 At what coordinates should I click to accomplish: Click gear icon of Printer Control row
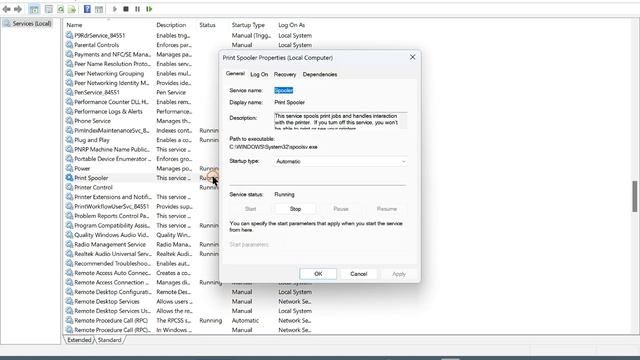(x=69, y=187)
